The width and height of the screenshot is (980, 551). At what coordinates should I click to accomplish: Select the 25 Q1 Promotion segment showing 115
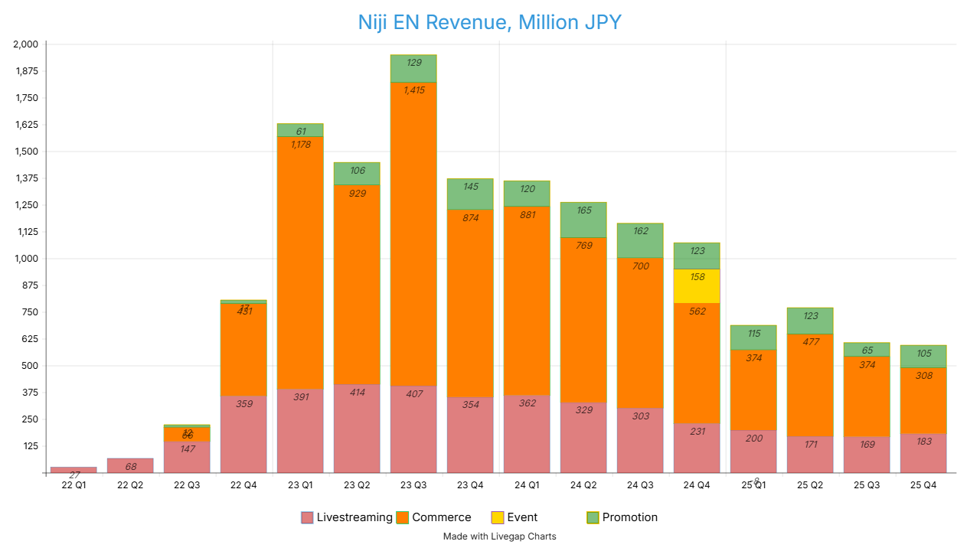(x=753, y=337)
